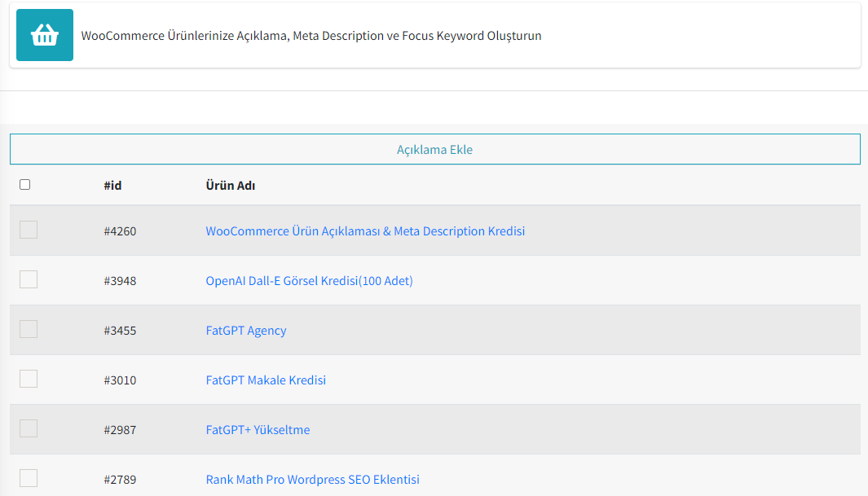Image resolution: width=868 pixels, height=496 pixels.
Task: Select the checkbox for product #3010
Action: 29,379
